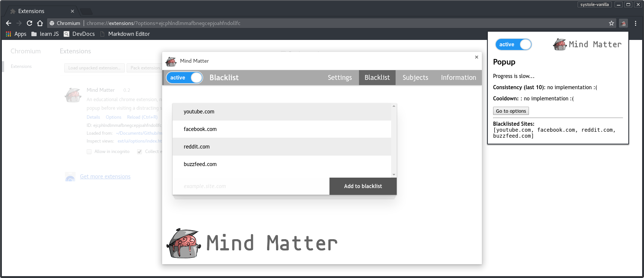Open the Loaded from Documents path link
This screenshot has height=278, width=644.
(139, 133)
